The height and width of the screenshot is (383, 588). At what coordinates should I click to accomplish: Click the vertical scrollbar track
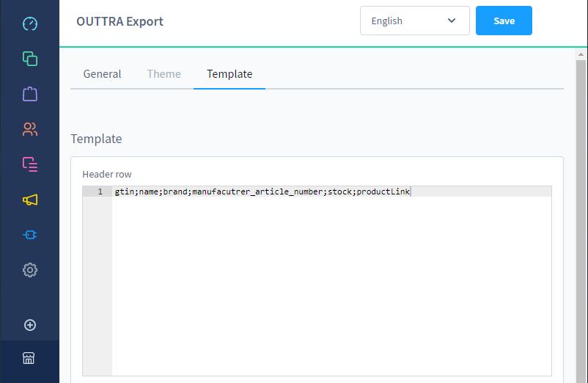(x=581, y=222)
